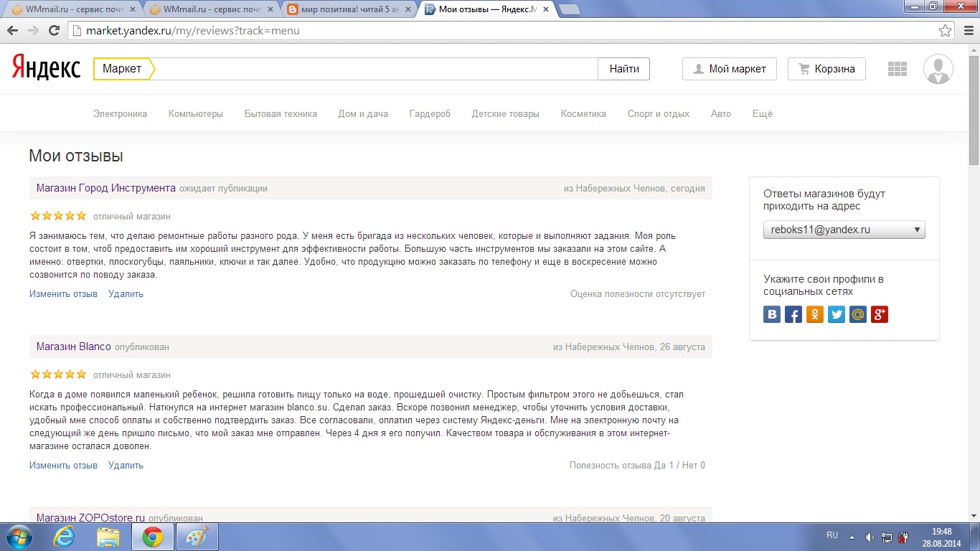
Task: Click the Odnoklassniki social profile icon
Action: tap(815, 314)
